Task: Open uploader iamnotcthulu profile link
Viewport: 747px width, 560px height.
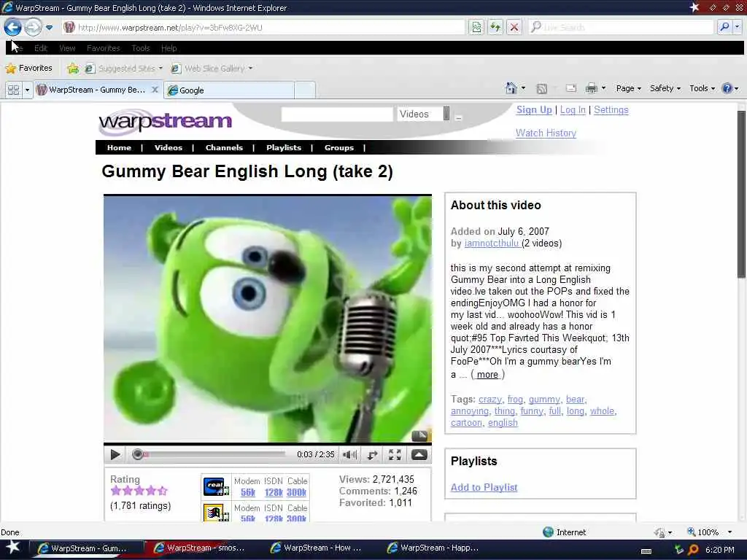Action: click(x=492, y=244)
